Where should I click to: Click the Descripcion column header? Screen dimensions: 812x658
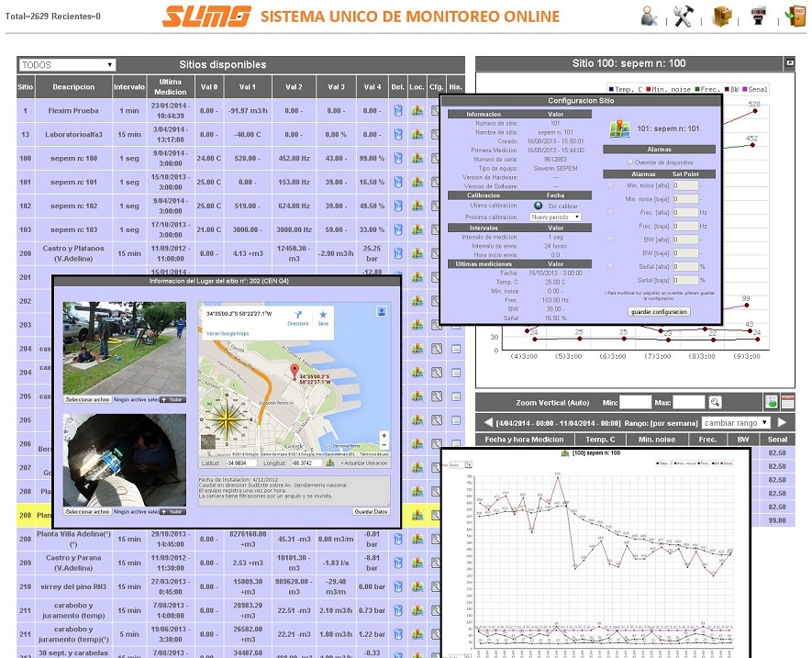pos(73,87)
